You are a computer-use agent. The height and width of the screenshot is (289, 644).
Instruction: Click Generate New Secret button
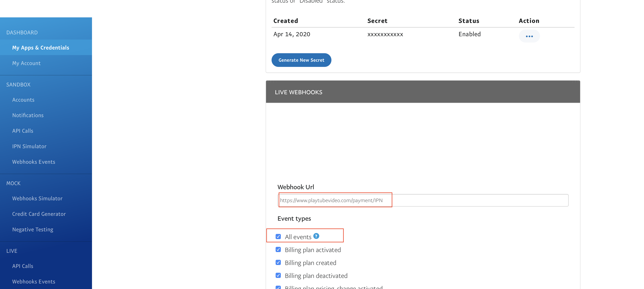[x=301, y=60]
